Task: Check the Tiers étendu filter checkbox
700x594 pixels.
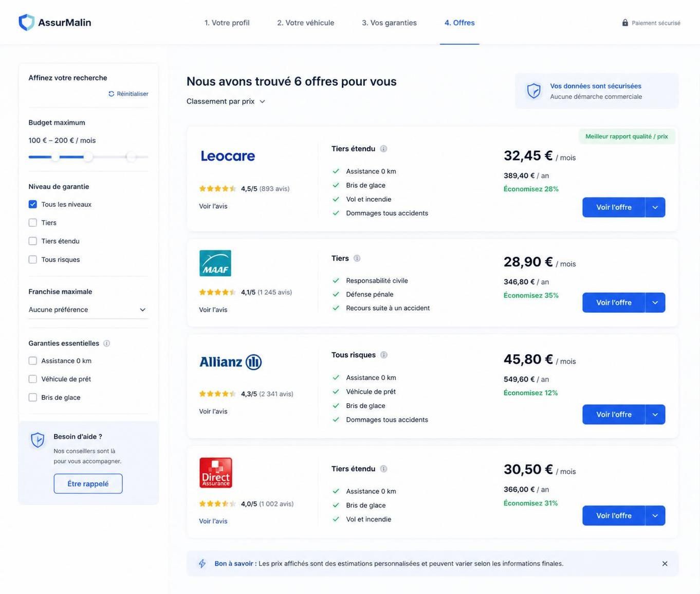Action: pyautogui.click(x=33, y=241)
